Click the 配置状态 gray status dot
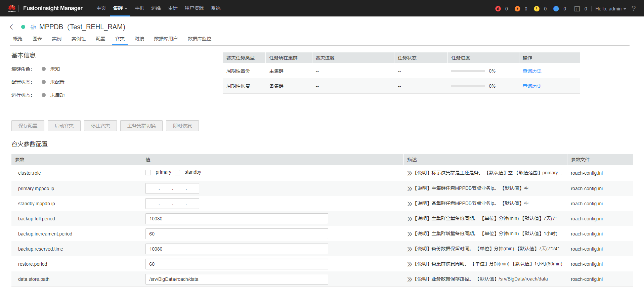This screenshot has width=644, height=304. pyautogui.click(x=44, y=82)
